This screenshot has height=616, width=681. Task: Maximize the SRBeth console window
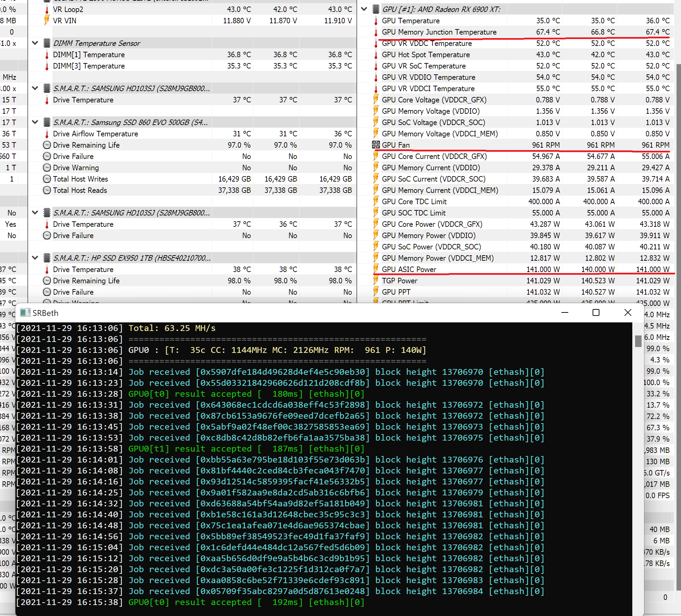tap(596, 312)
